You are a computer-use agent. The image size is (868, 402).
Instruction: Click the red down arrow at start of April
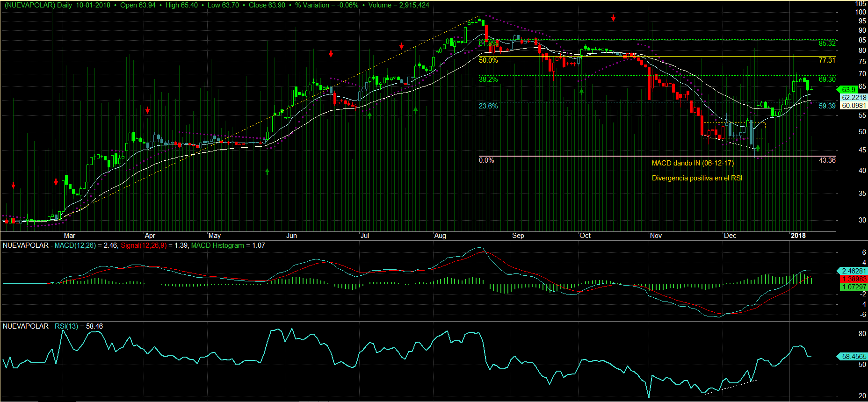(x=147, y=110)
